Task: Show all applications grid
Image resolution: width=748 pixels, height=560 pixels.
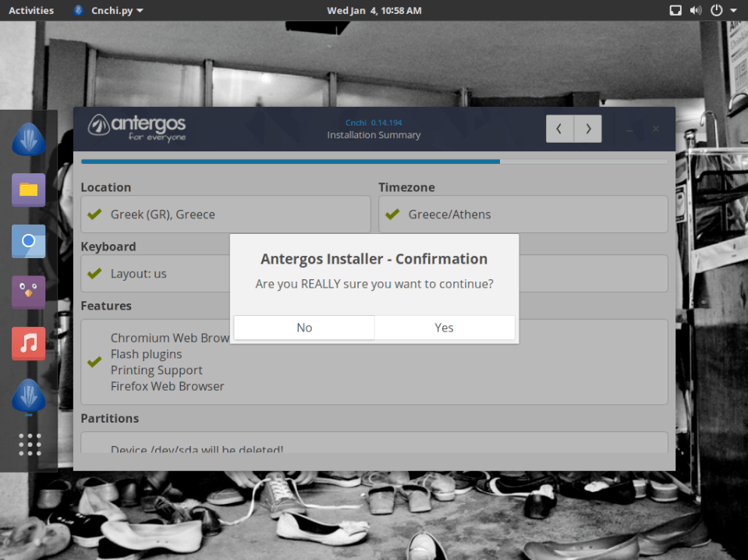Action: 30,445
